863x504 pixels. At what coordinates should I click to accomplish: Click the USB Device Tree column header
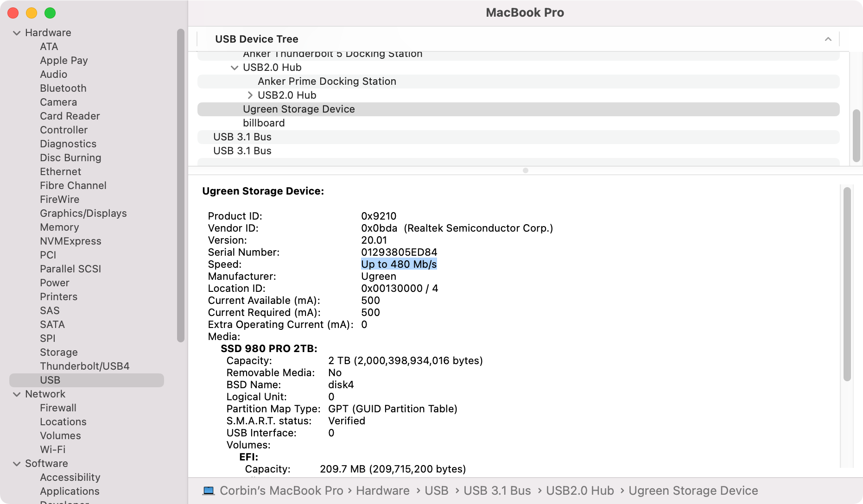(518, 39)
